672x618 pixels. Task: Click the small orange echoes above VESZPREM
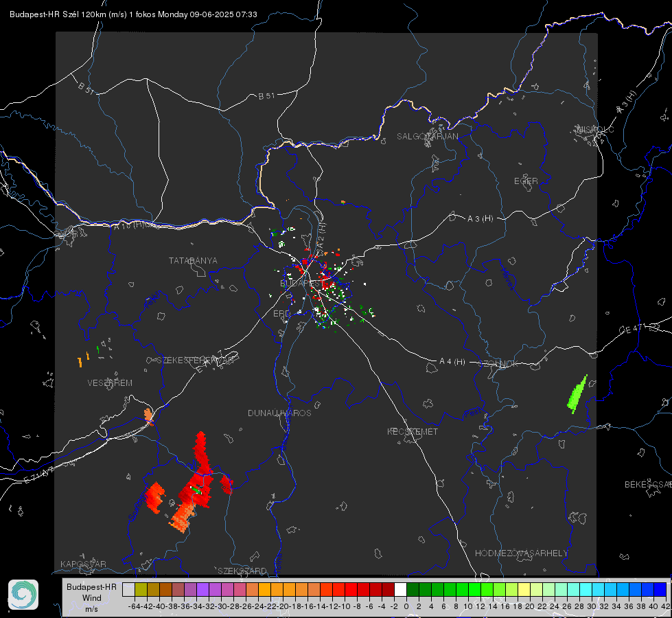pyautogui.click(x=83, y=359)
